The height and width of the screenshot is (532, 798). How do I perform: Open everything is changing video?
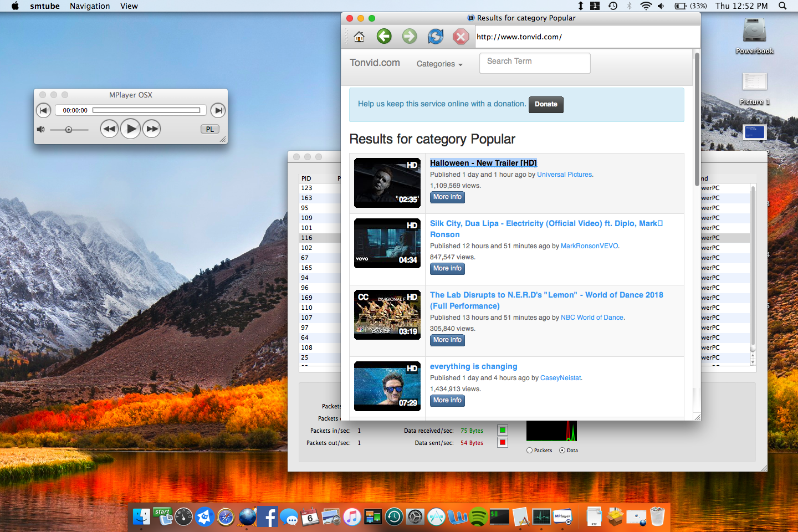(474, 366)
